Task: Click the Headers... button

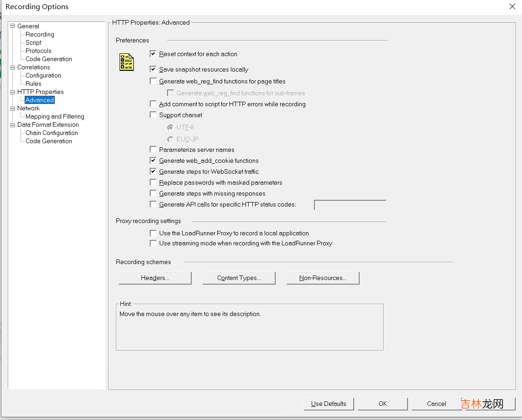Action: pyautogui.click(x=155, y=278)
